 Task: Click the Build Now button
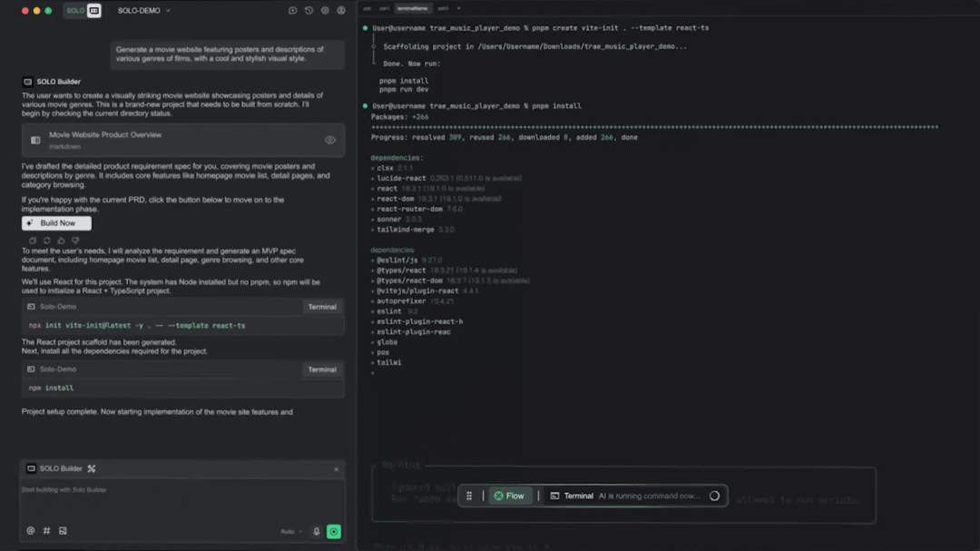pos(56,223)
